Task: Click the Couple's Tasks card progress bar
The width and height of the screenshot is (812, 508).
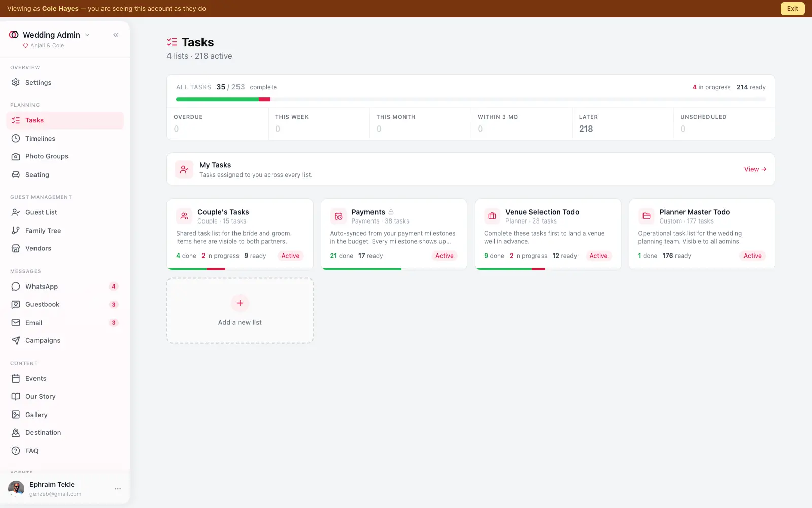Action: coord(240,269)
